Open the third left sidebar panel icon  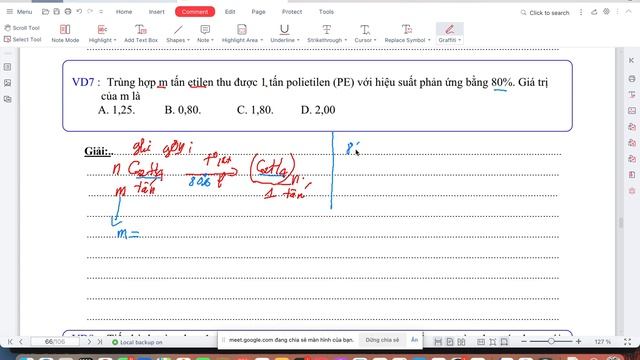7,99
